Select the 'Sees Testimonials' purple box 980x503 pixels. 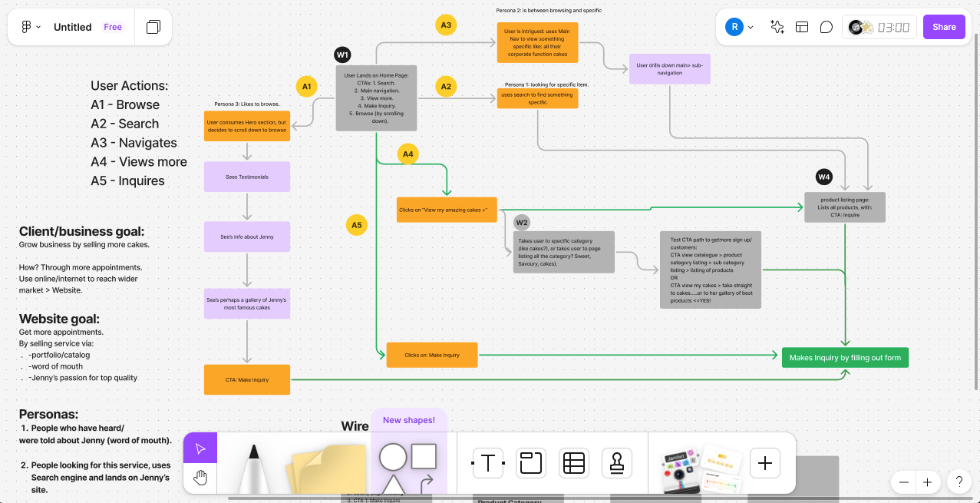point(247,177)
